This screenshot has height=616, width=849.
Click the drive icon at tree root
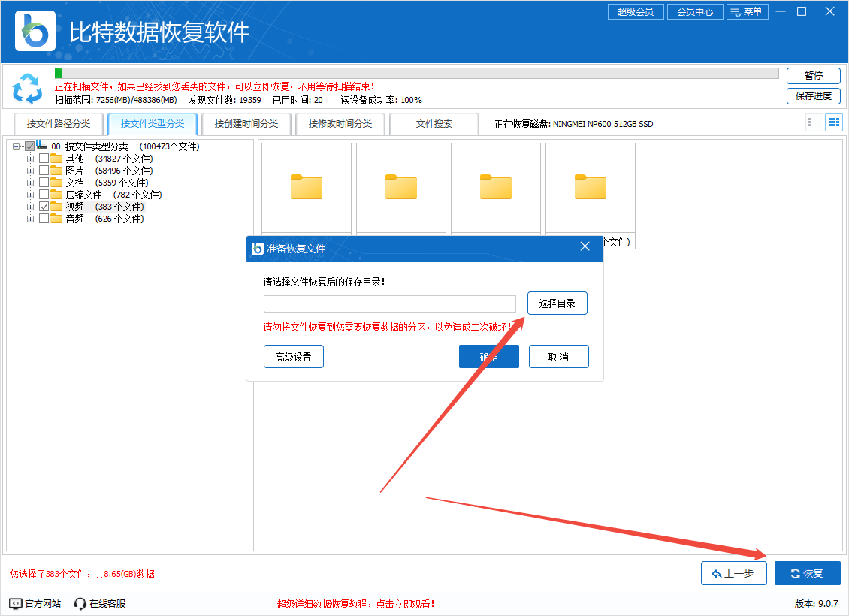(x=41, y=146)
